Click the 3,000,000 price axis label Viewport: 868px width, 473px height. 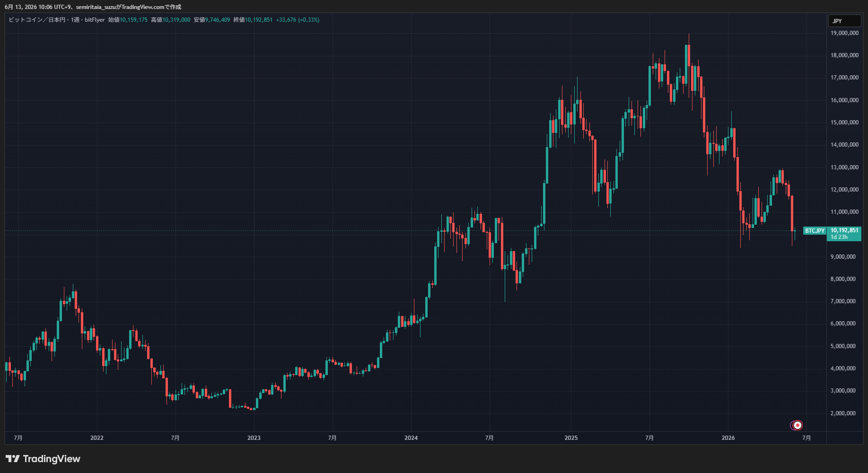pyautogui.click(x=843, y=391)
